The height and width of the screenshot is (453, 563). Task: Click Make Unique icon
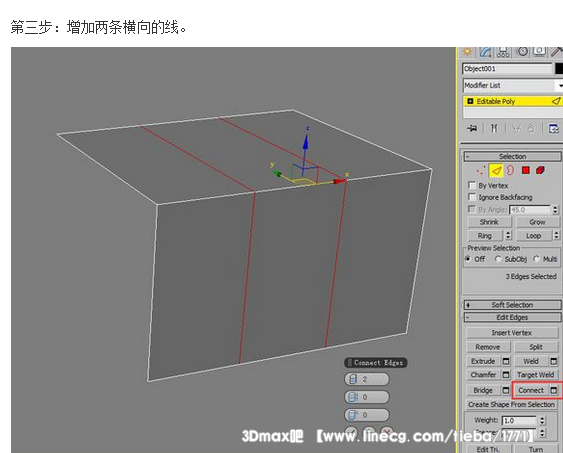click(x=516, y=128)
